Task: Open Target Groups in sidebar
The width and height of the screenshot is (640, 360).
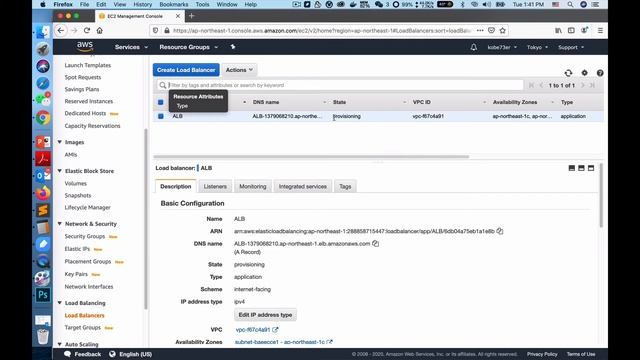Action: coord(82,327)
